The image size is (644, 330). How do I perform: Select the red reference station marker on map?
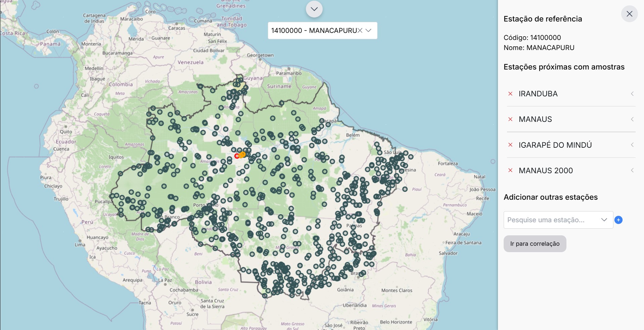click(237, 156)
